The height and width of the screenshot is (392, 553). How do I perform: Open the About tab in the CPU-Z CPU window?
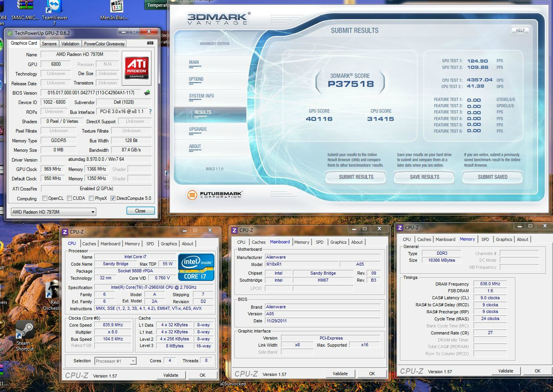pos(187,243)
